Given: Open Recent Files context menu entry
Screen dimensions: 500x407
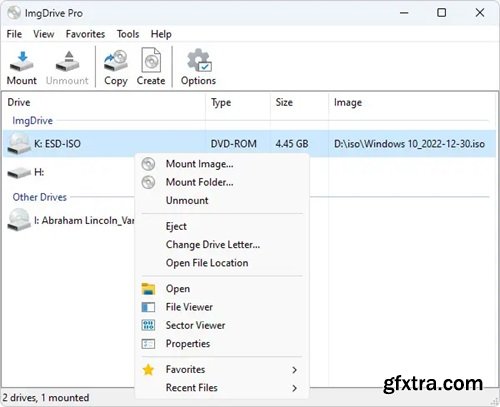Looking at the screenshot, I should 222,388.
